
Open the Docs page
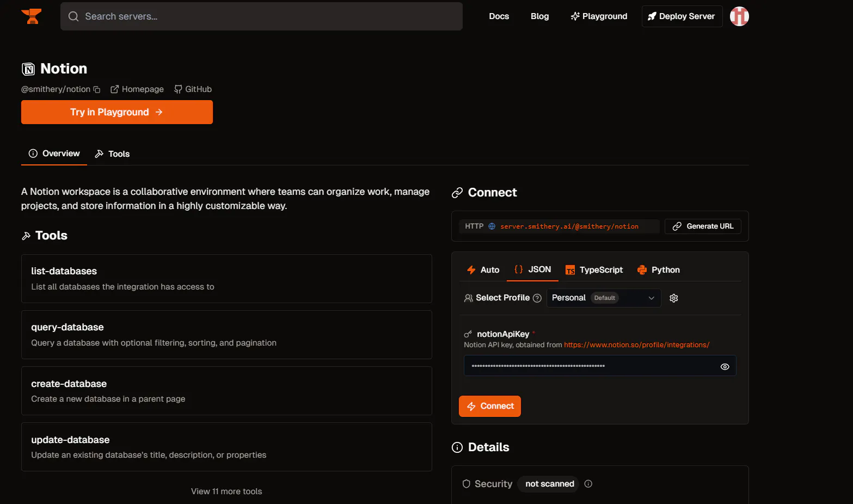(499, 16)
